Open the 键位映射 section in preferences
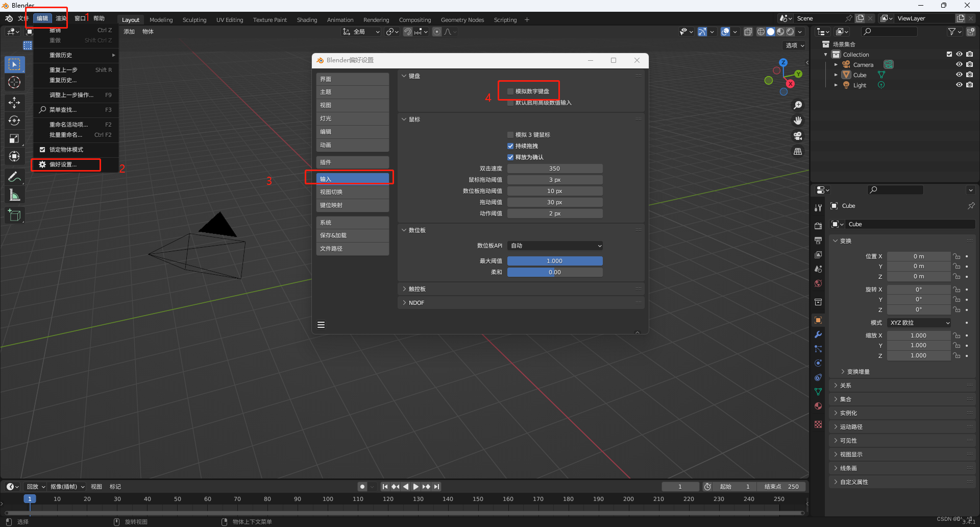The image size is (980, 527). point(352,205)
